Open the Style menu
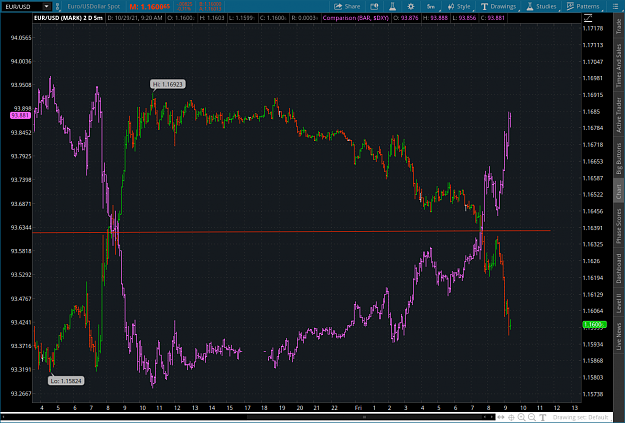This screenshot has height=423, width=625. pos(460,6)
